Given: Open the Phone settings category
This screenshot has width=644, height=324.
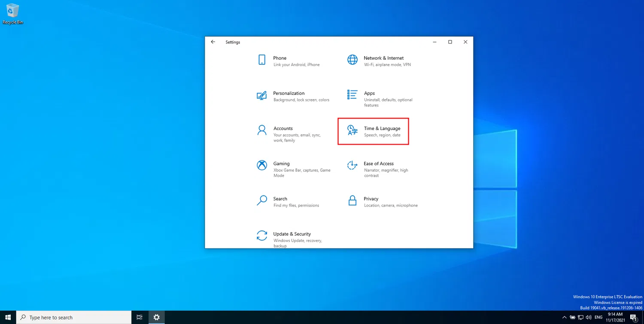Looking at the screenshot, I should pos(289,61).
